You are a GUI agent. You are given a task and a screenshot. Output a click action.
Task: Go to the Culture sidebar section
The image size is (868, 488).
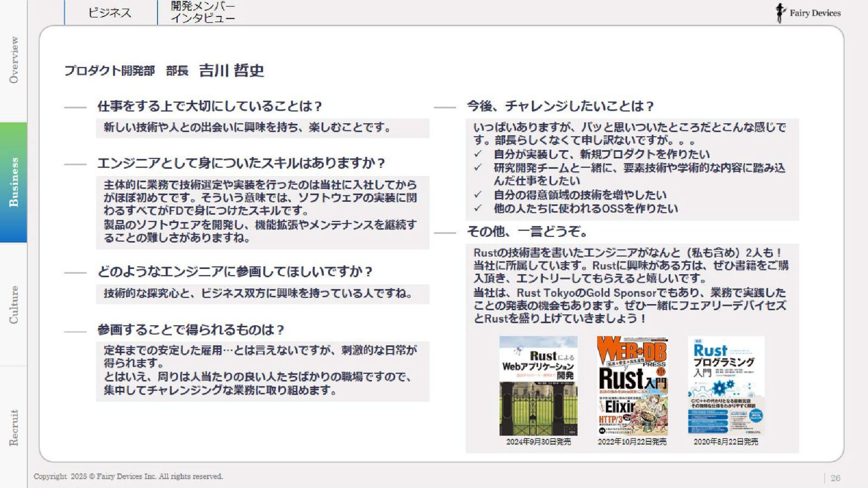(x=14, y=304)
